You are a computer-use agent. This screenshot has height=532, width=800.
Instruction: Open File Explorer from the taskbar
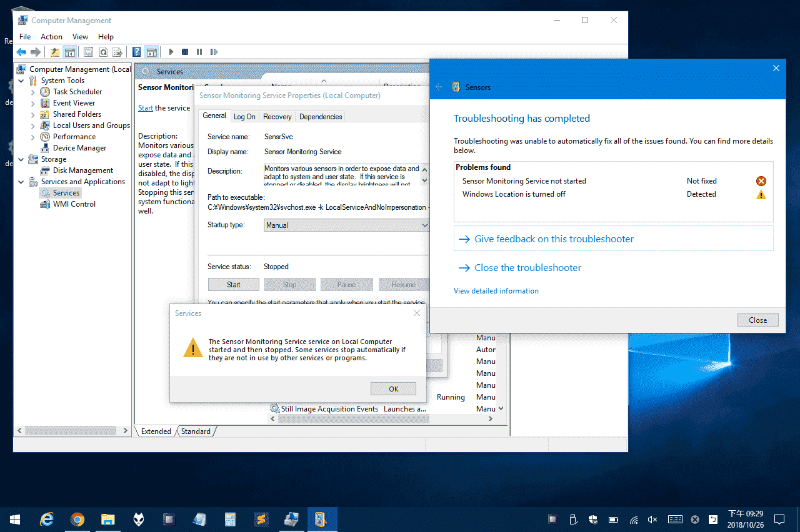pyautogui.click(x=108, y=519)
